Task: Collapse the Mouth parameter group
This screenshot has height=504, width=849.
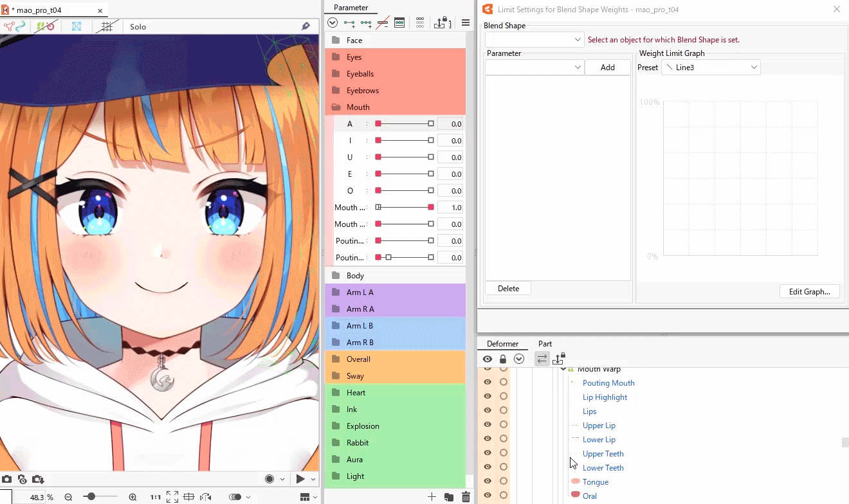Action: tap(336, 107)
